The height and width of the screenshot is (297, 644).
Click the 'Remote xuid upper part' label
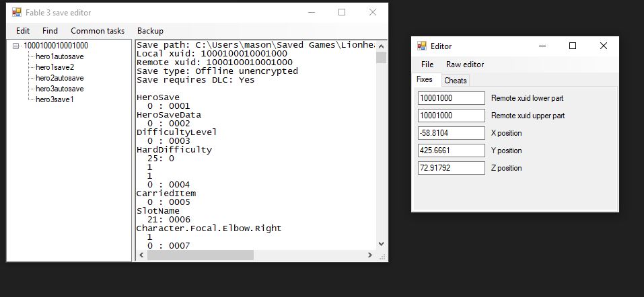(528, 116)
